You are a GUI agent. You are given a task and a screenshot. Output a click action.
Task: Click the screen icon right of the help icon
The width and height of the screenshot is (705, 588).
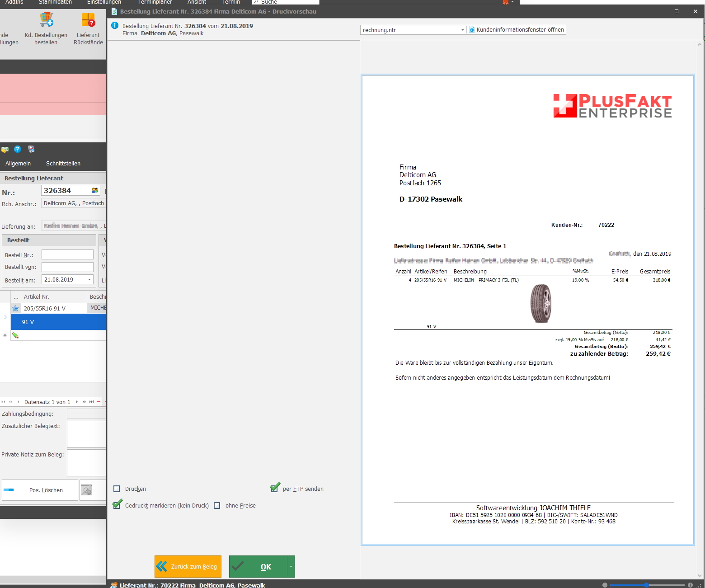click(x=31, y=149)
